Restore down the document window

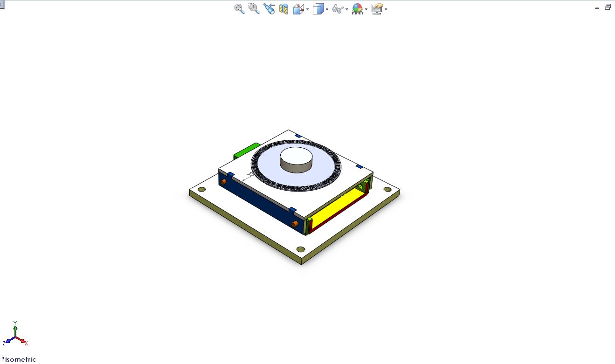click(x=608, y=7)
